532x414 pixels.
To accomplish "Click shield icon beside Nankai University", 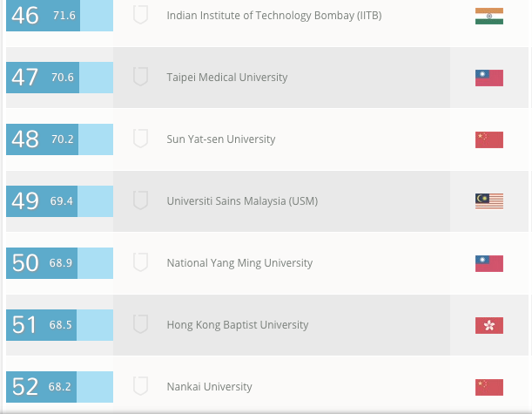I will tap(140, 386).
